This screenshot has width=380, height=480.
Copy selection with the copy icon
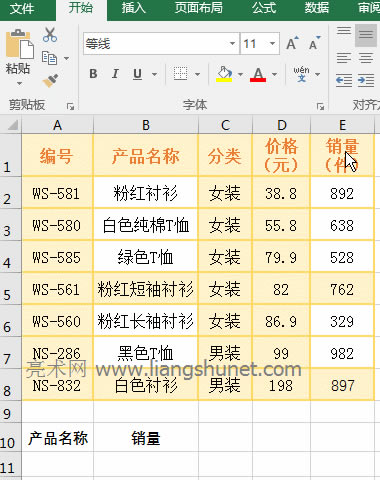click(x=49, y=58)
